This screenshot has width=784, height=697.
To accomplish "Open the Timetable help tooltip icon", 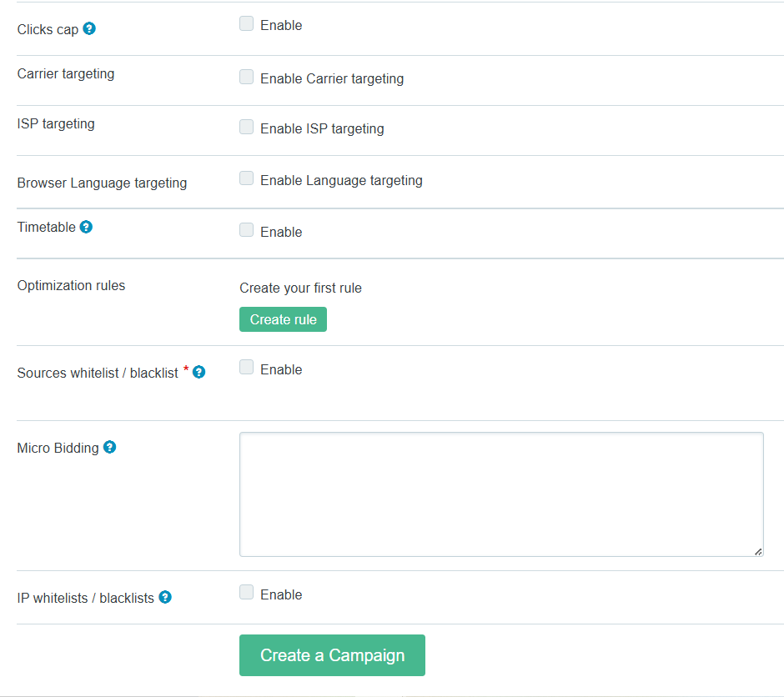I will click(86, 227).
